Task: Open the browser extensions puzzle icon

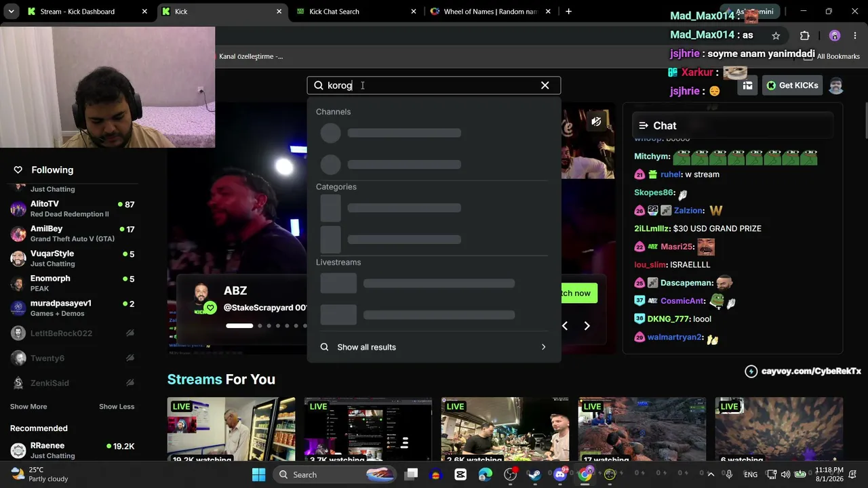Action: pos(805,35)
